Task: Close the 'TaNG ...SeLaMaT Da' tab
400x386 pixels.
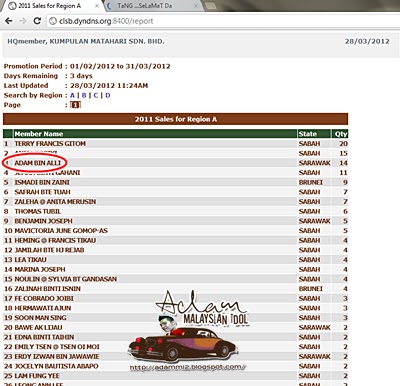Action: [x=196, y=6]
